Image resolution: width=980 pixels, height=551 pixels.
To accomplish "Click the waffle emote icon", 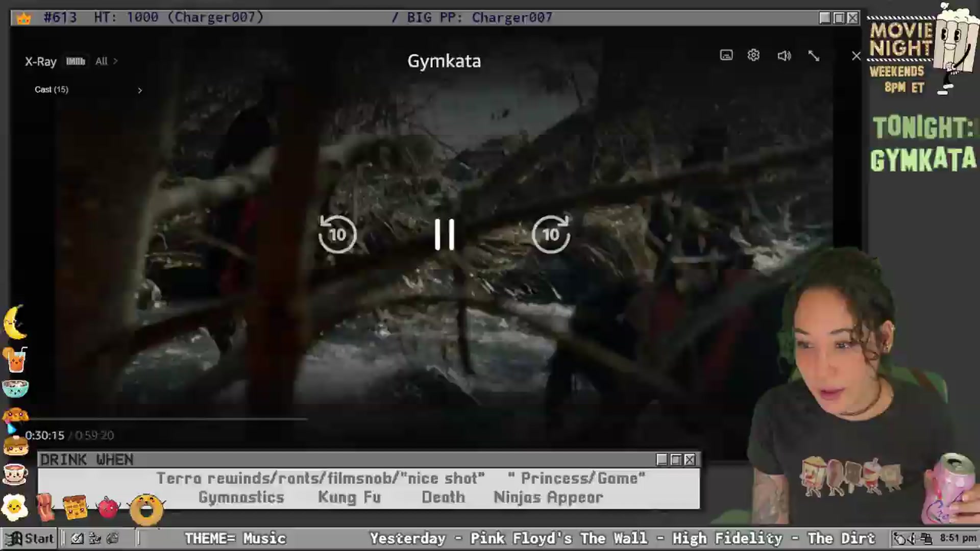I will (75, 507).
